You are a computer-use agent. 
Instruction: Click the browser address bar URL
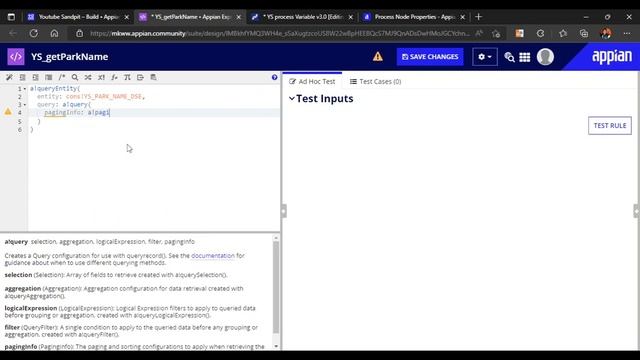coord(280,33)
